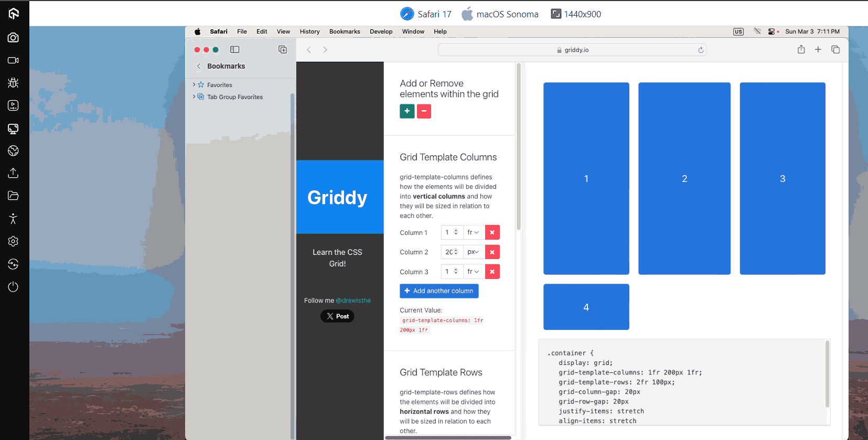Image resolution: width=868 pixels, height=440 pixels.
Task: Open the Apple menu
Action: (x=198, y=31)
